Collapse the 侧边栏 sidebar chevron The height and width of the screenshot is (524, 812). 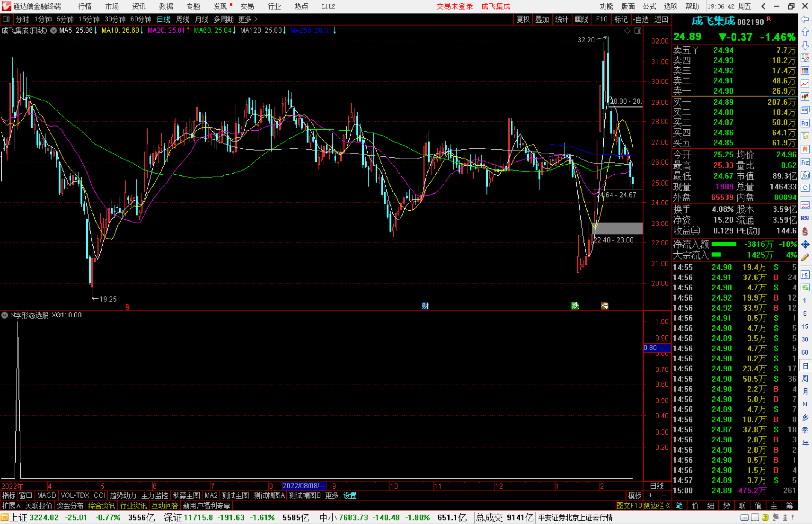click(x=668, y=506)
